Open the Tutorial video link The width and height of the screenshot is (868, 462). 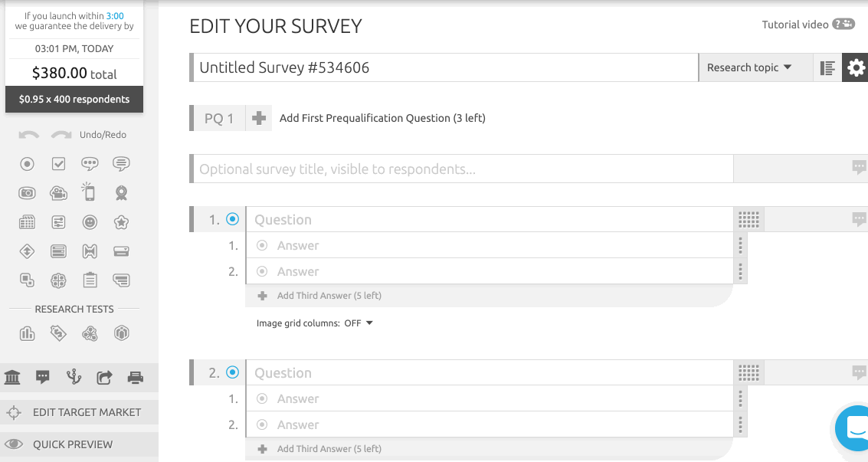807,25
